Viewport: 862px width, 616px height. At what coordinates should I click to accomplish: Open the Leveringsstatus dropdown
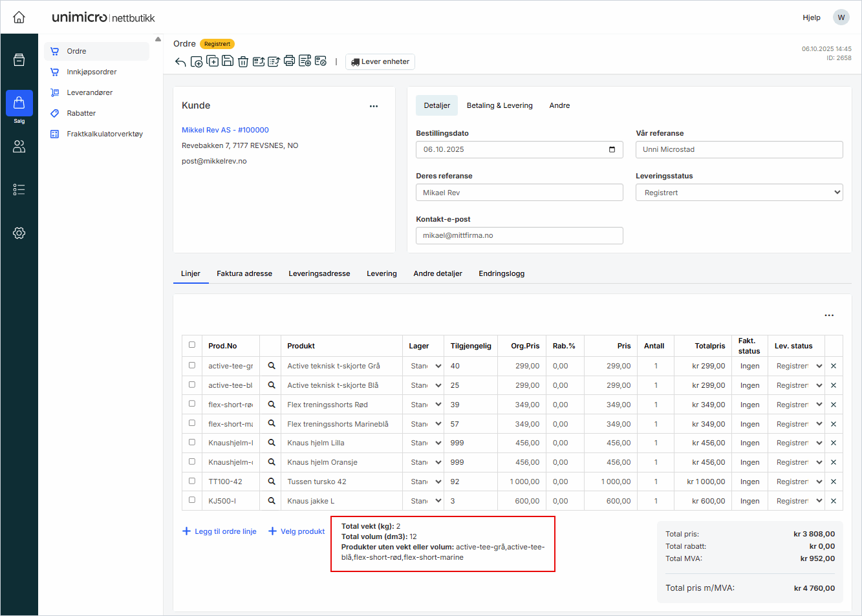739,193
